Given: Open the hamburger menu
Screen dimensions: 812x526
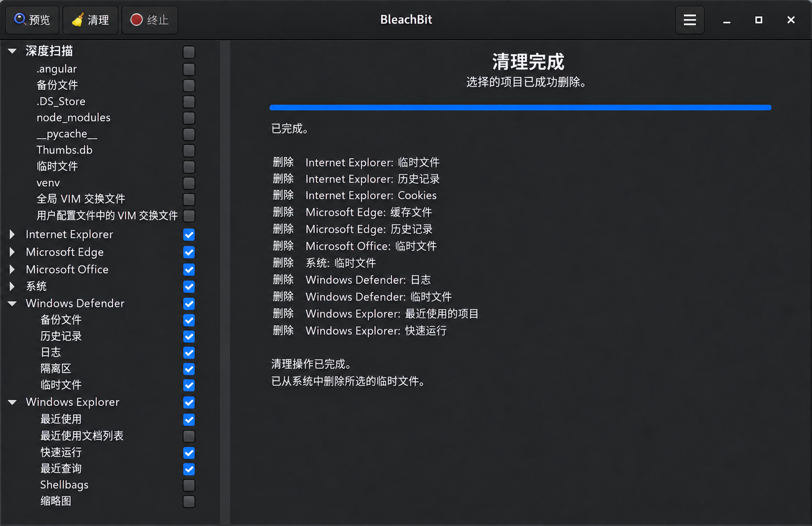Looking at the screenshot, I should pos(690,20).
